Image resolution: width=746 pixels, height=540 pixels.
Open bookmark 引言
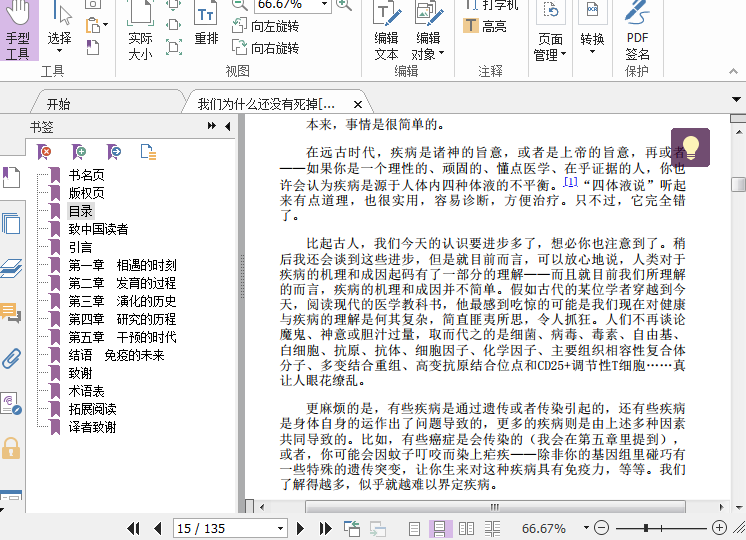click(x=80, y=247)
